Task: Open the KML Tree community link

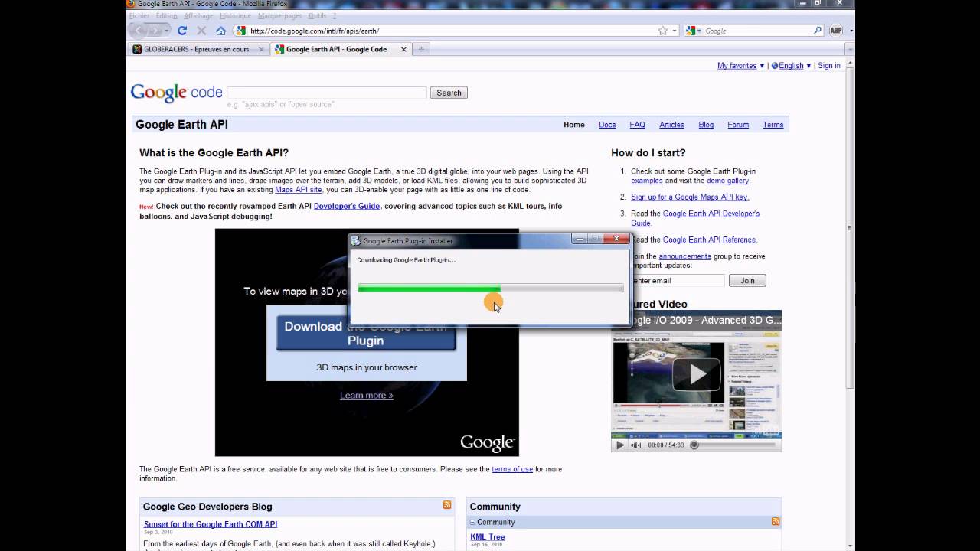Action: pyautogui.click(x=488, y=536)
